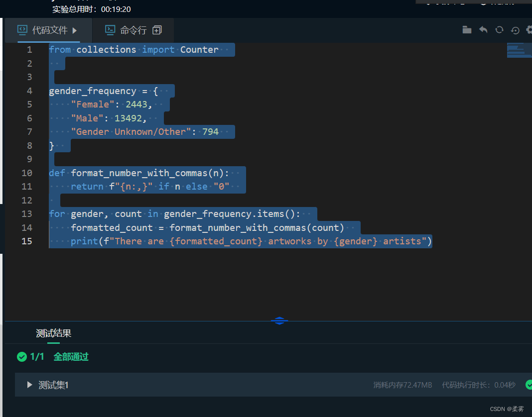Viewport: 532px width, 417px height.
Task: Click 'def format_number_with_commas(n):' line
Action: point(139,173)
